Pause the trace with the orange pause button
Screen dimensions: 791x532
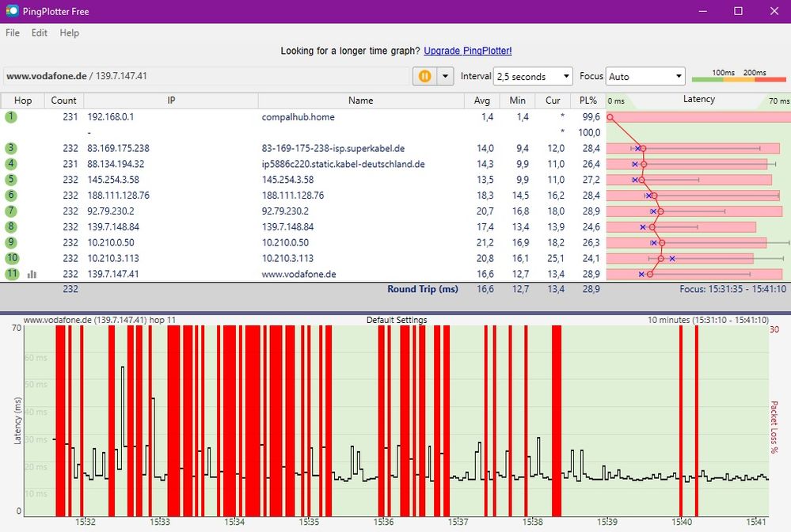point(424,76)
